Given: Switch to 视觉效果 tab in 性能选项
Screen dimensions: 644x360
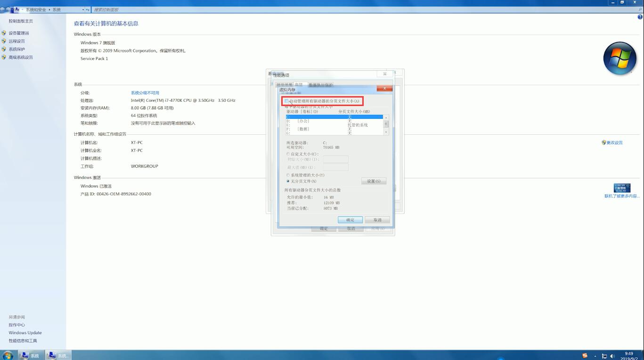Looking at the screenshot, I should coord(284,85).
